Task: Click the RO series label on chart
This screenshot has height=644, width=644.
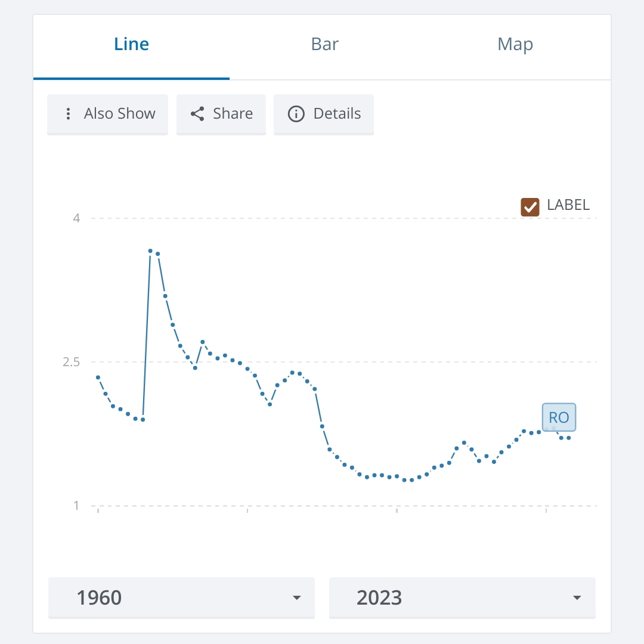Action: tap(559, 417)
